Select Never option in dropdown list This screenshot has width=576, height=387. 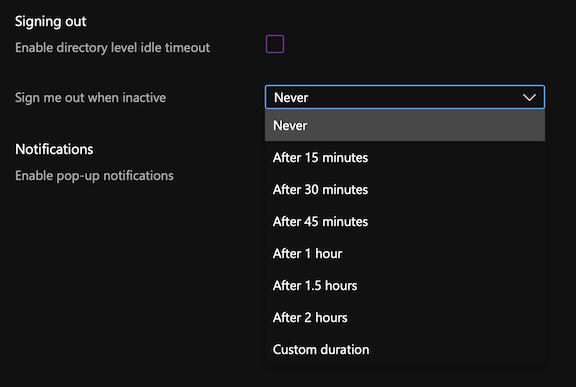(x=405, y=125)
